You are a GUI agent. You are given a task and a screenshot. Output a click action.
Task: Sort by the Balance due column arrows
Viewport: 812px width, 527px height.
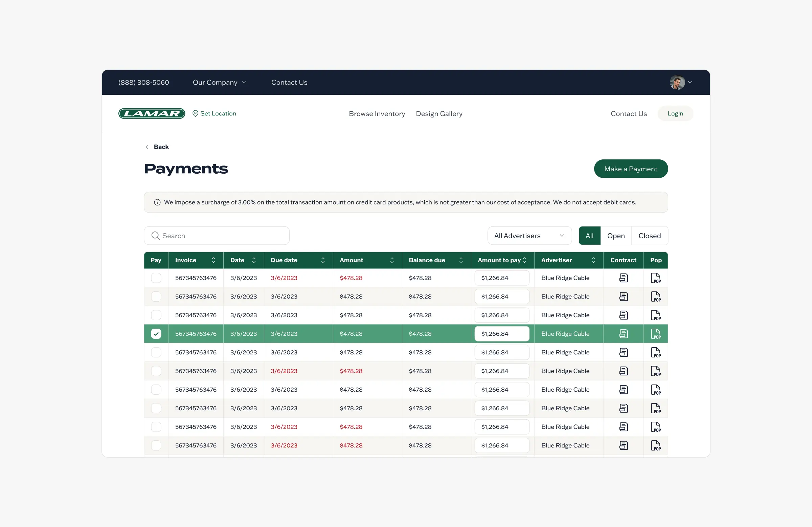click(460, 260)
